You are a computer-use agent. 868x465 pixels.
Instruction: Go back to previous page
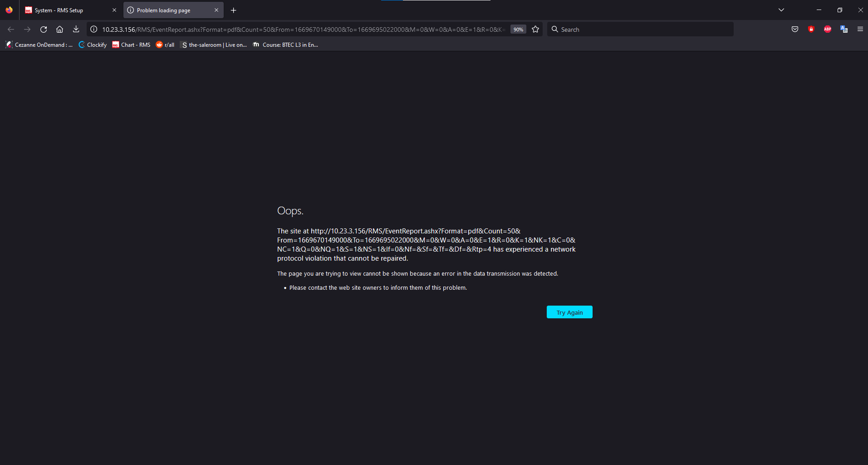click(x=11, y=29)
